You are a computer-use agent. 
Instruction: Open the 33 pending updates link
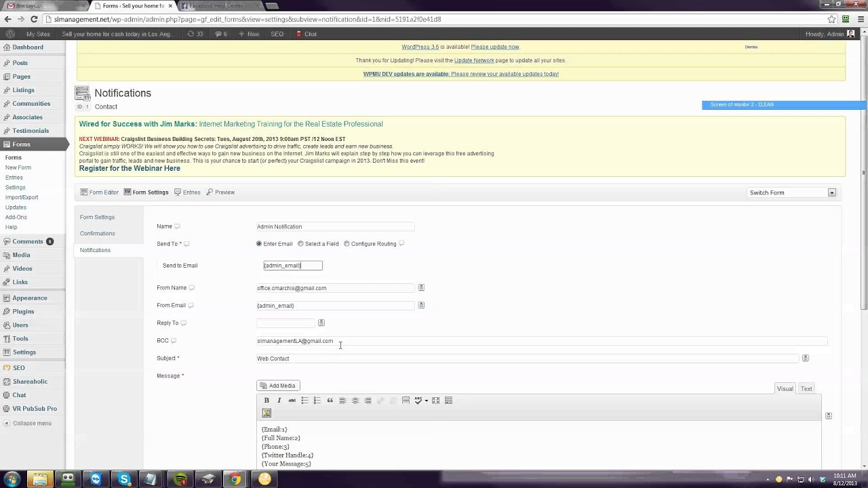point(195,34)
